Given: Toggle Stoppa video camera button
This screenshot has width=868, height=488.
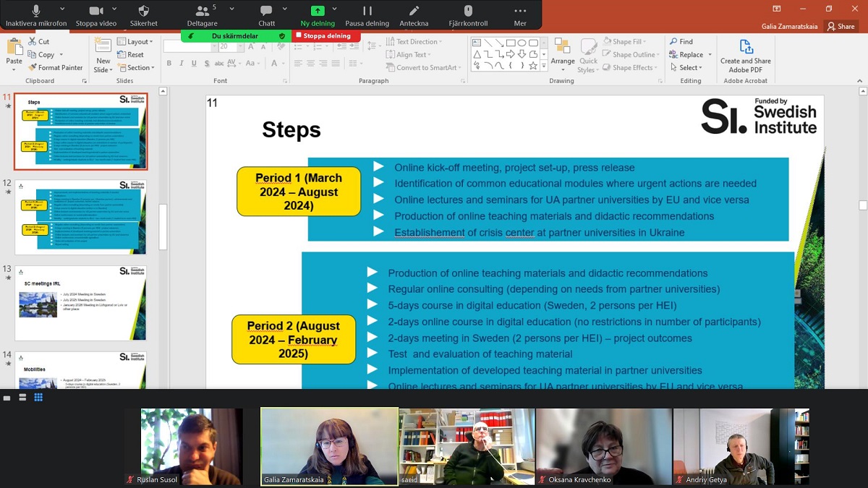Looking at the screenshot, I should [95, 11].
